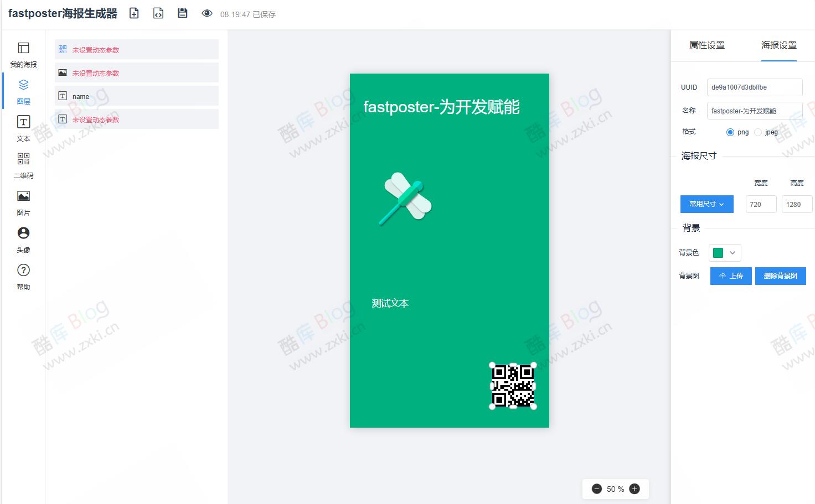Add a 图片 image element
The height and width of the screenshot is (504, 815).
pos(23,203)
